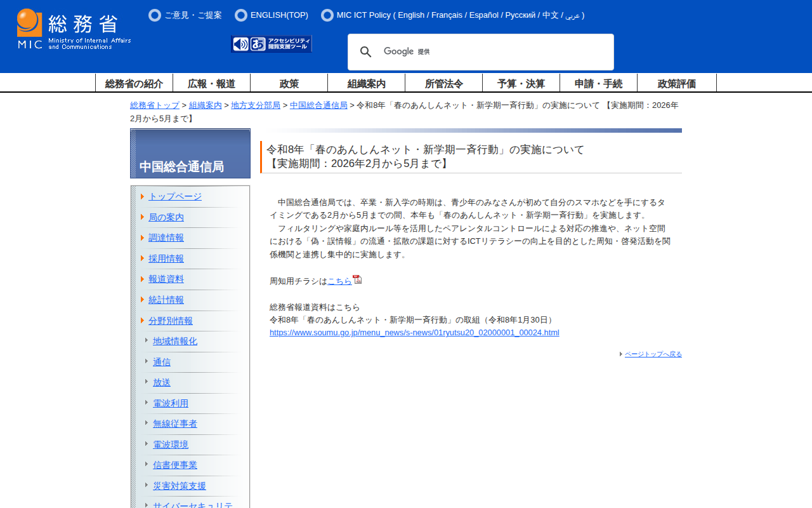Click the round bullet beside MIC ICT Policy

[x=327, y=15]
